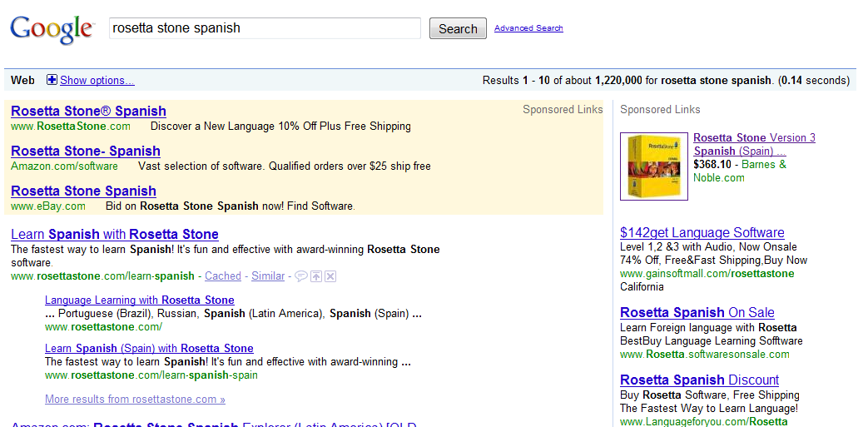Open Rosetta Stone Version 3 Spanish (Spain) ad
The image size is (868, 427).
[754, 144]
